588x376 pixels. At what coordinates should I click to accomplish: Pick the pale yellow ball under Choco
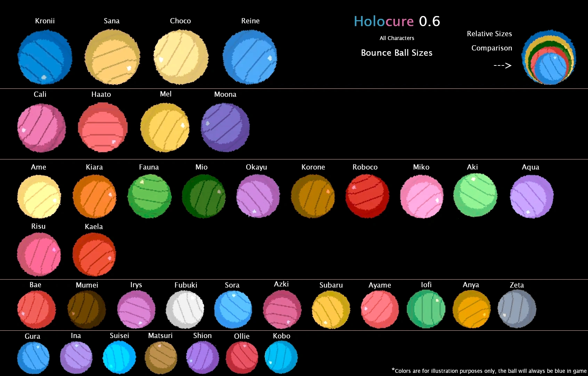pos(181,57)
